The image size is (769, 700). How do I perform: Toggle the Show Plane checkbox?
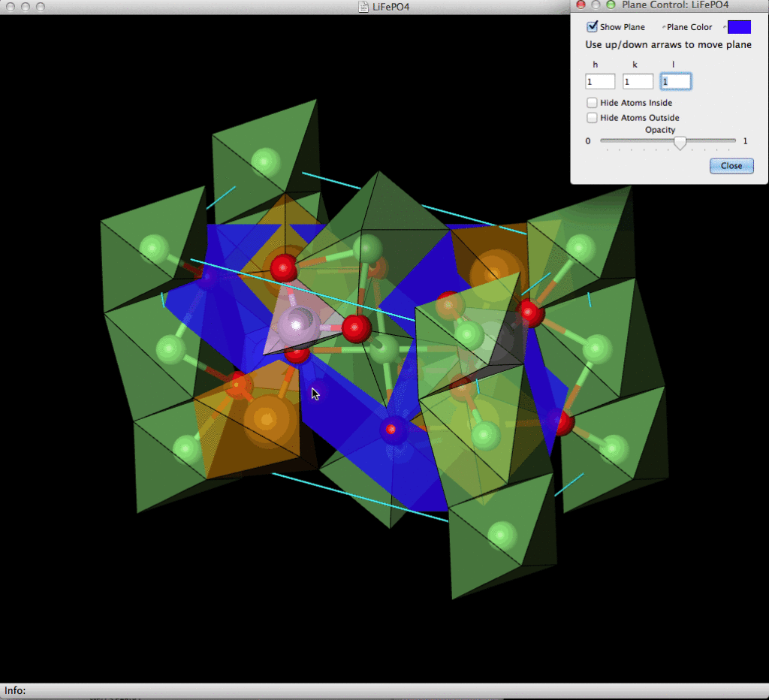(x=593, y=27)
